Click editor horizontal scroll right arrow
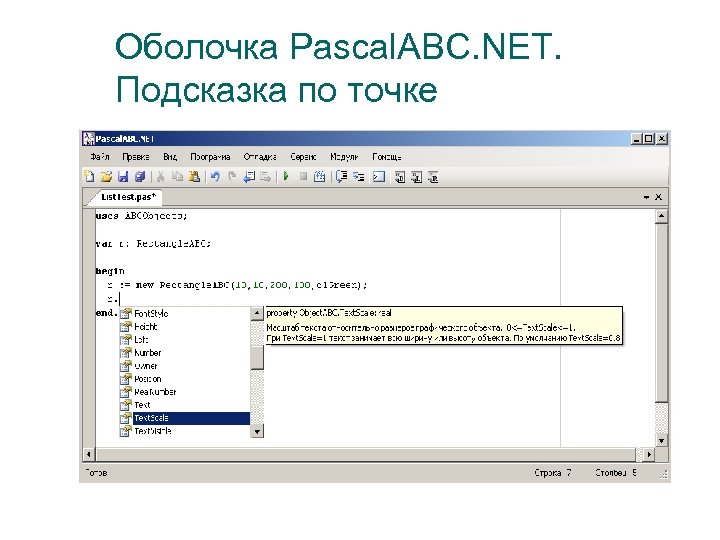The height and width of the screenshot is (540, 720). [x=648, y=455]
